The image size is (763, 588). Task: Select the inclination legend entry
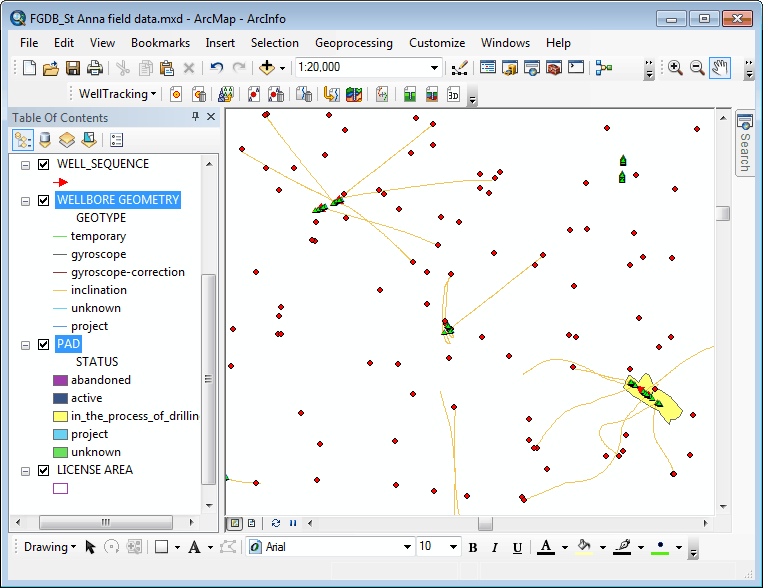[x=99, y=291]
